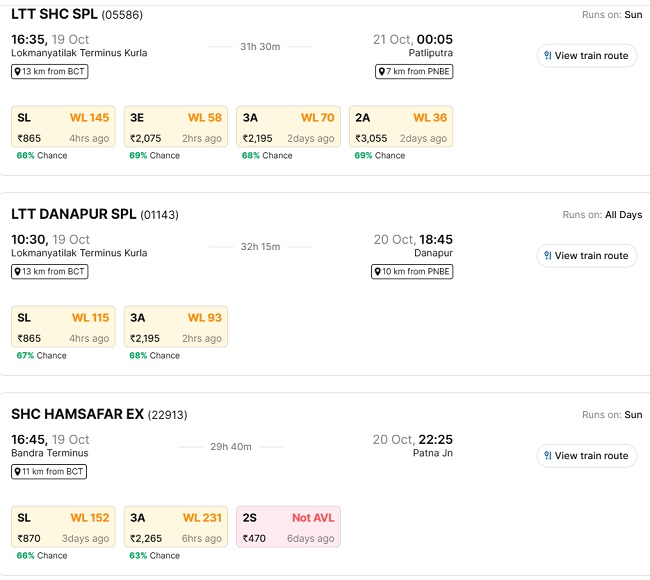Viewport: 650px width, 580px height.
Task: Click route icon on SHC HAMSAFAR EX card
Action: click(x=548, y=456)
